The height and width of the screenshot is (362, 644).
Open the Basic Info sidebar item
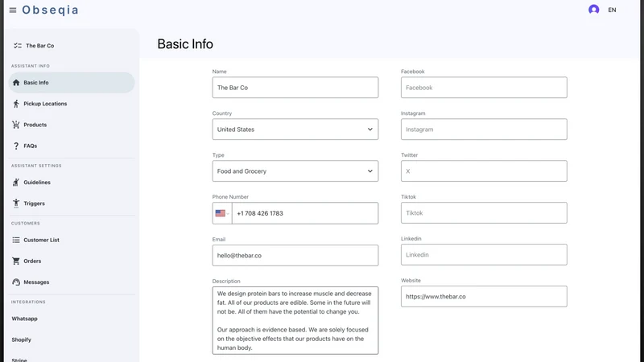pos(72,83)
